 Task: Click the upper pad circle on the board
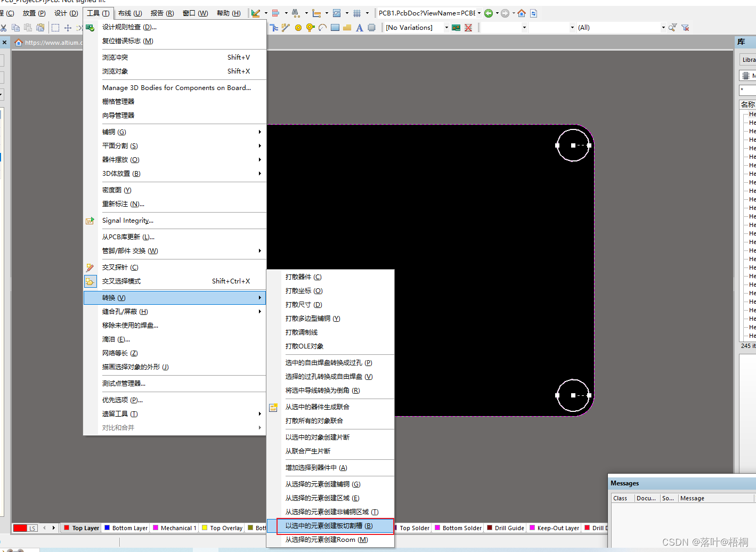(573, 145)
